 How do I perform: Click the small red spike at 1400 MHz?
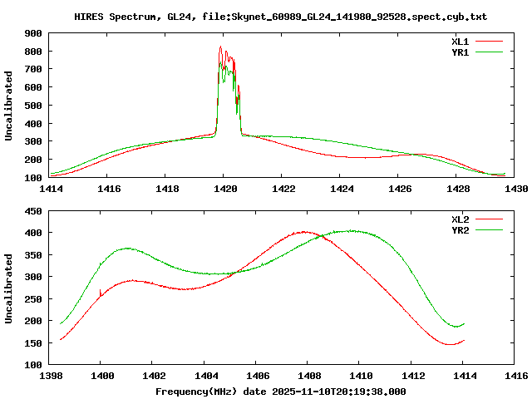100,293
